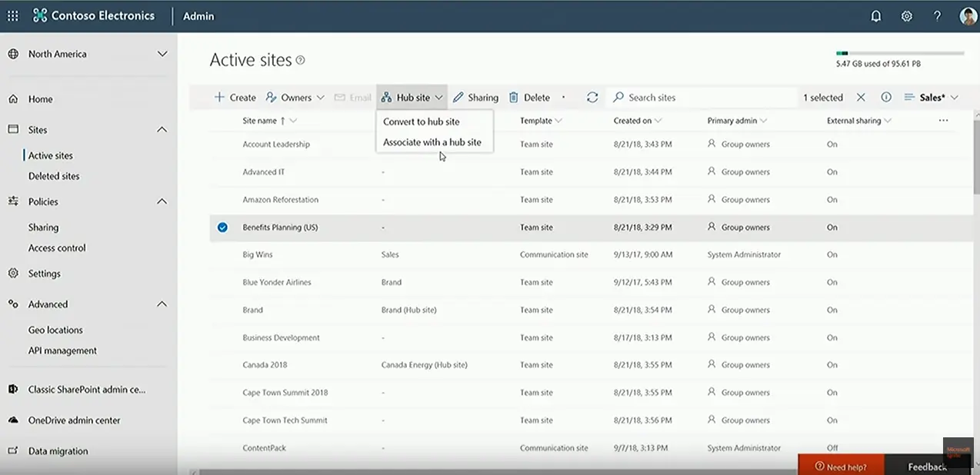Expand the North America geo dropdown
This screenshot has width=980, height=475.
click(x=162, y=54)
